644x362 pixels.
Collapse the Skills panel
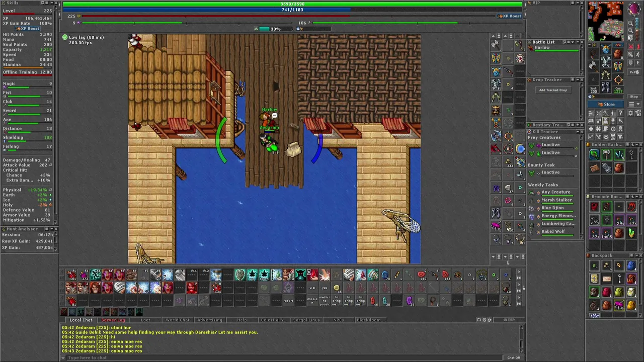coord(52,3)
